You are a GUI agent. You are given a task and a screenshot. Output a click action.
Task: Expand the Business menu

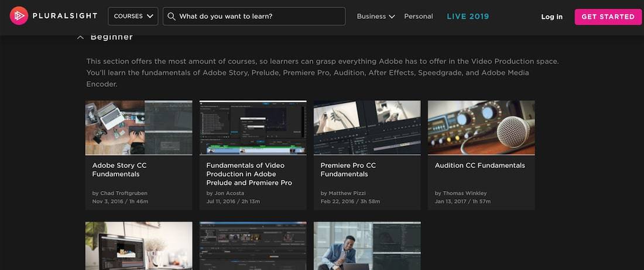(x=376, y=16)
